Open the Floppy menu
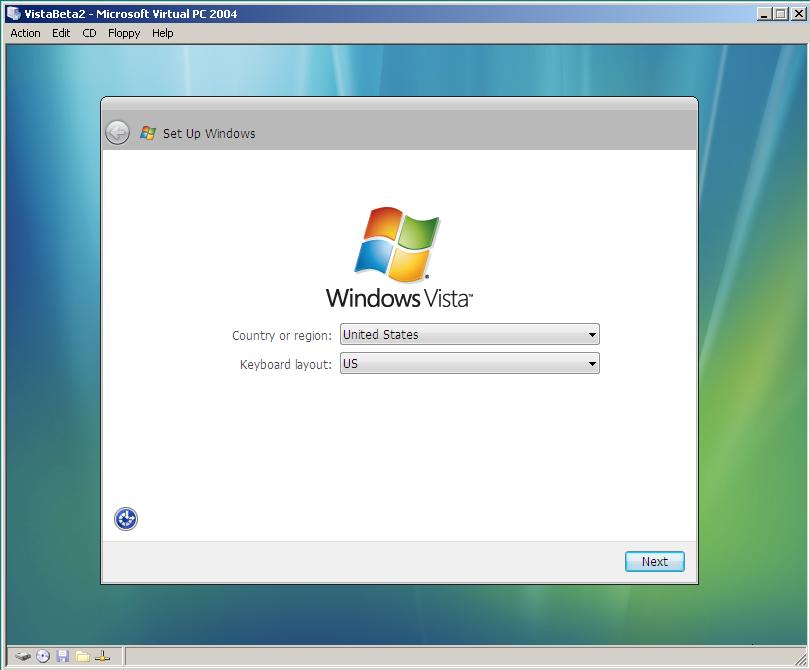This screenshot has height=670, width=810. pyautogui.click(x=124, y=33)
